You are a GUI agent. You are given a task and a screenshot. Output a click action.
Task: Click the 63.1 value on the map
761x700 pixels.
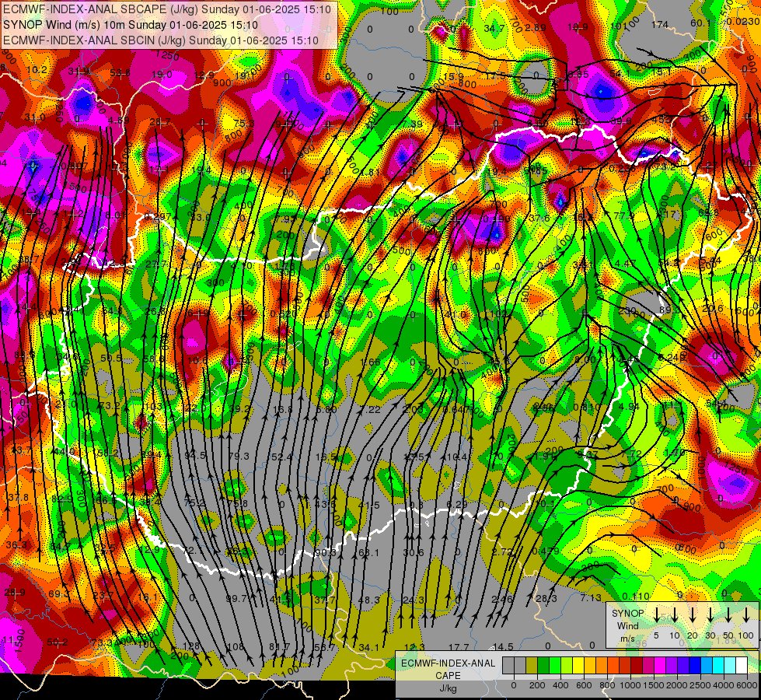pos(368,552)
